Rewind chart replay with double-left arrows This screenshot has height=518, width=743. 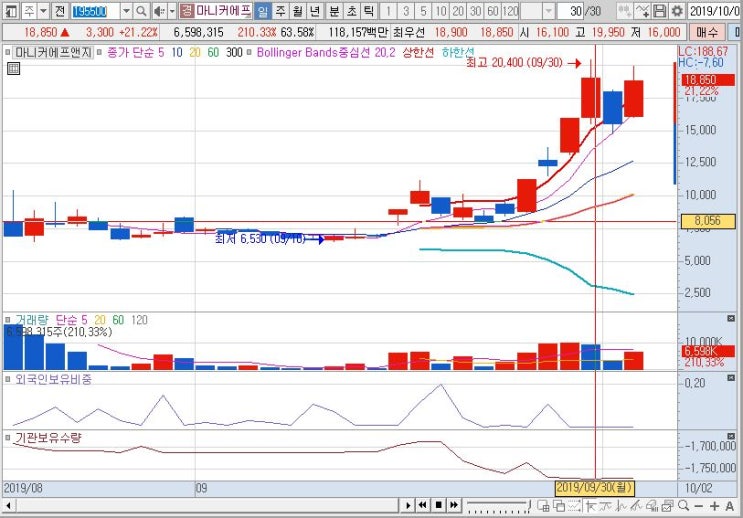tap(423, 506)
